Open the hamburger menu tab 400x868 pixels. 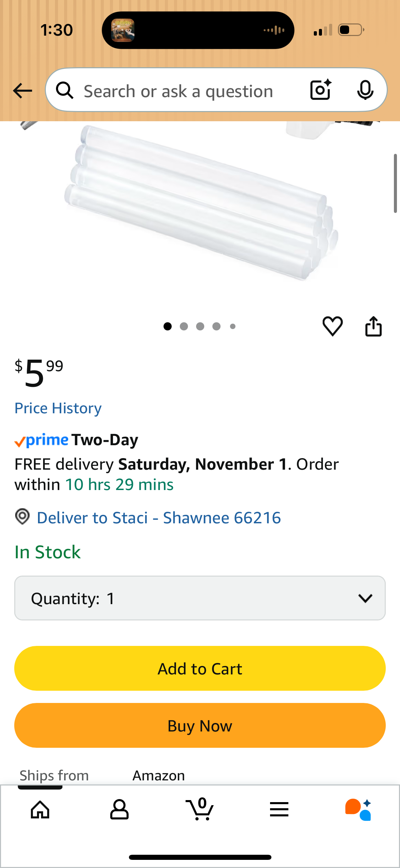279,810
